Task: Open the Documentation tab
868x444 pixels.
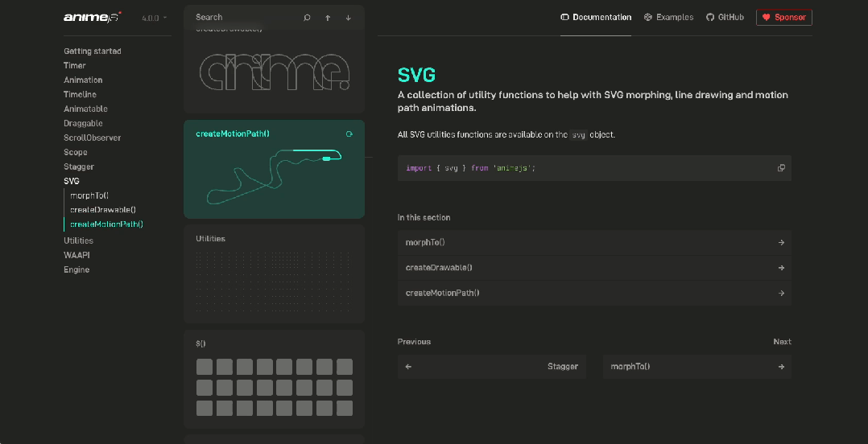Action: pyautogui.click(x=596, y=17)
